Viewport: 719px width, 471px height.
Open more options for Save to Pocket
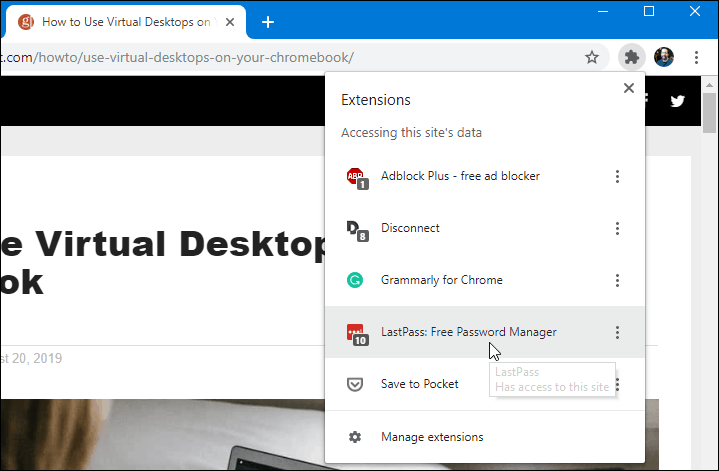618,384
